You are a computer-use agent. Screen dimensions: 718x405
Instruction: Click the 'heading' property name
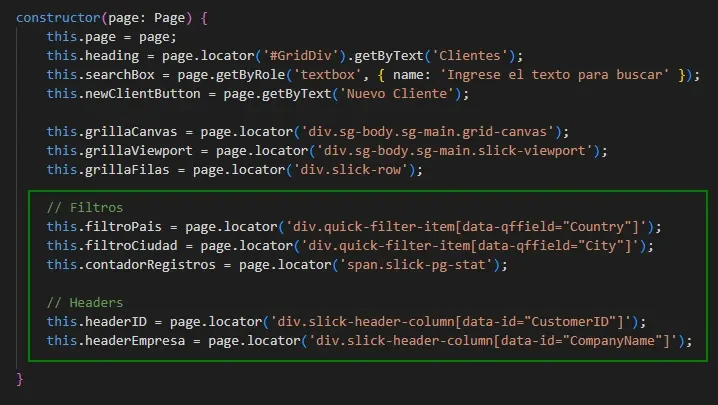tap(112, 56)
